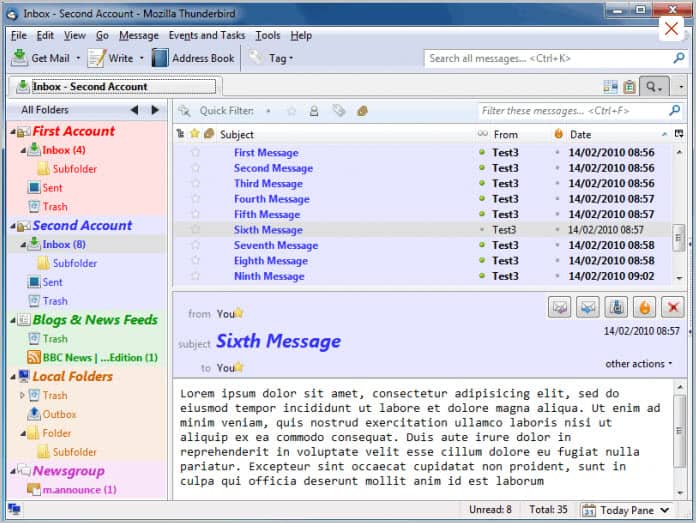The image size is (696, 523).
Task: Open the Write dropdown arrow
Action: coord(142,58)
